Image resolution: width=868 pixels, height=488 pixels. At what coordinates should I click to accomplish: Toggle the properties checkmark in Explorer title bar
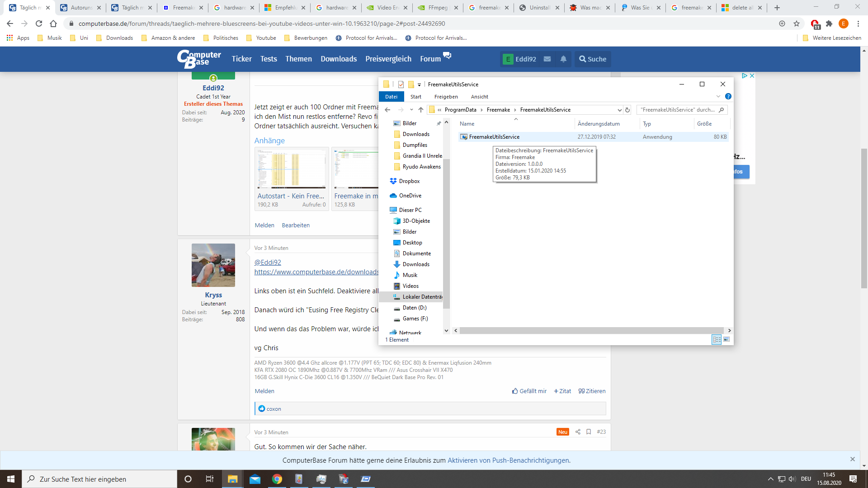coord(401,84)
